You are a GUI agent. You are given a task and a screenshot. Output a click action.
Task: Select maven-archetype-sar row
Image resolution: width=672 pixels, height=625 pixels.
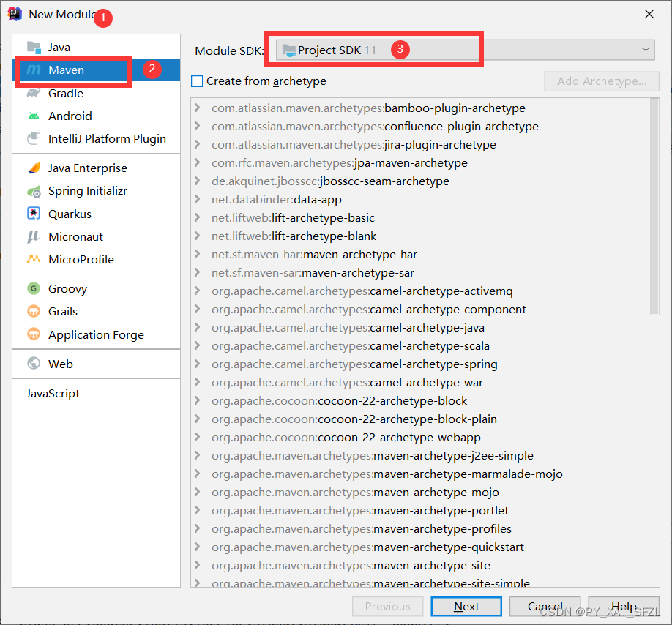coord(420,272)
